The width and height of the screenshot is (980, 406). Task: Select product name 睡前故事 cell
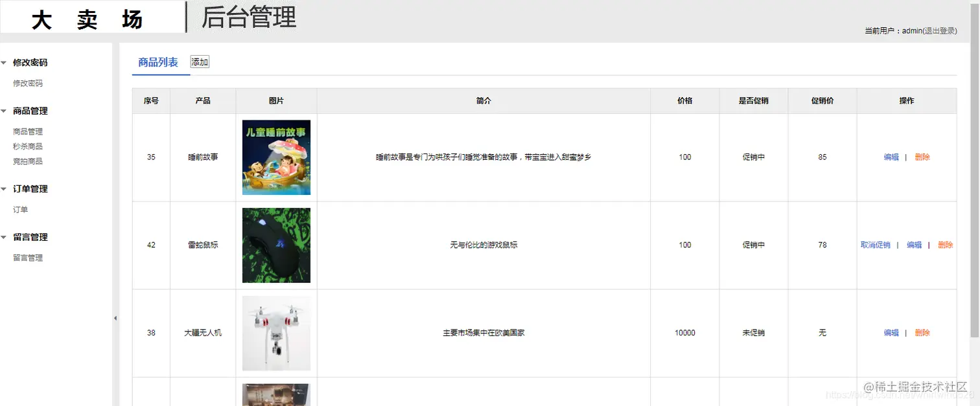click(203, 157)
